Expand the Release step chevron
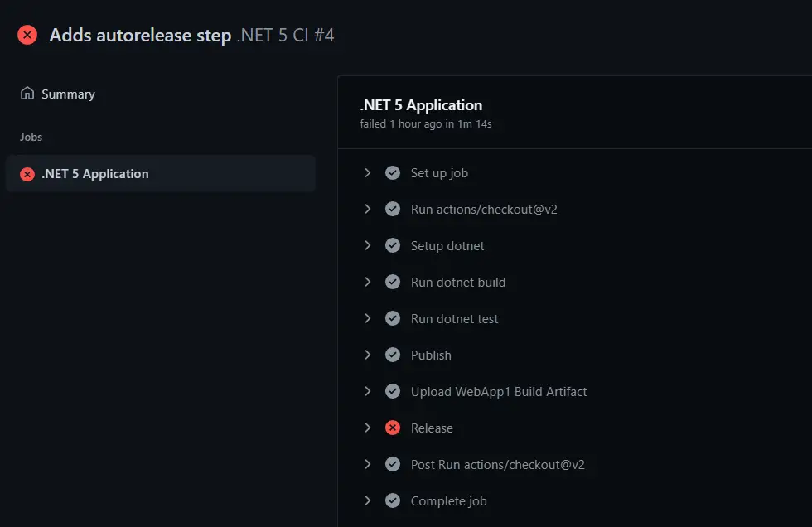 (x=368, y=428)
